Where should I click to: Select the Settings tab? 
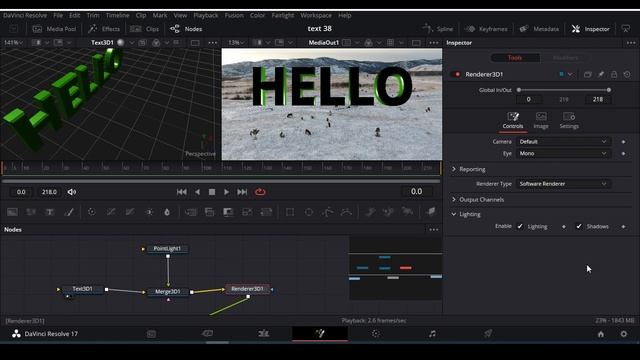[569, 121]
